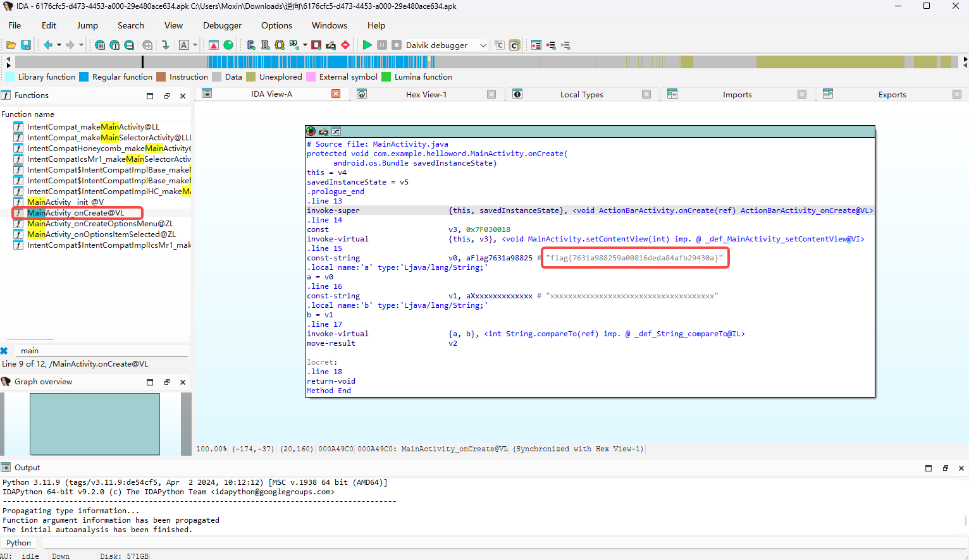Click the functions filter input field
This screenshot has height=560, width=969.
coord(101,351)
